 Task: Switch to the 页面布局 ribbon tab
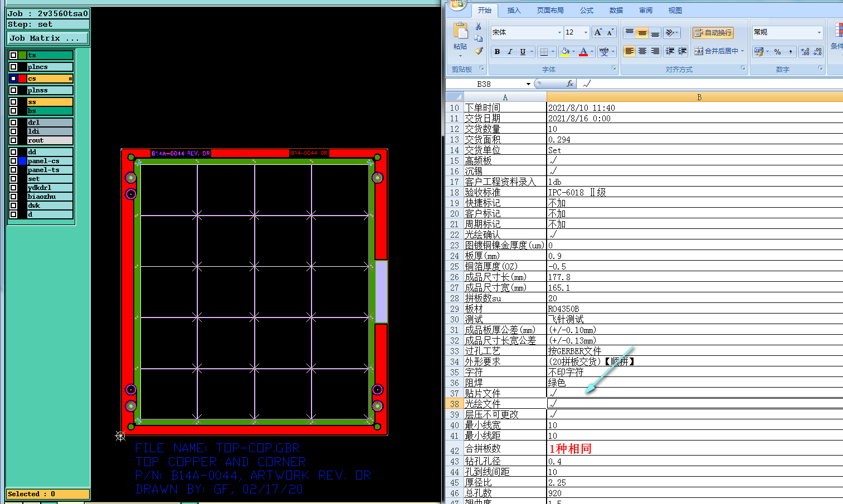[550, 11]
